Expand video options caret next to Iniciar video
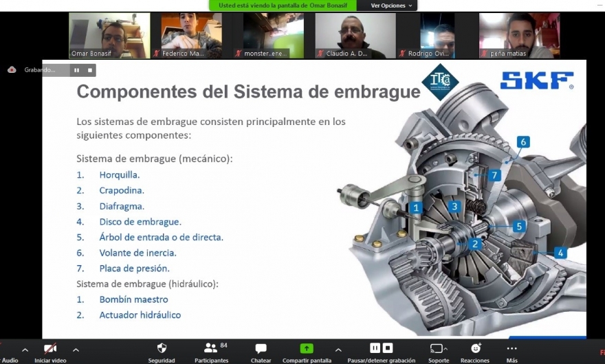Image resolution: width=605 pixels, height=364 pixels. [x=76, y=350]
